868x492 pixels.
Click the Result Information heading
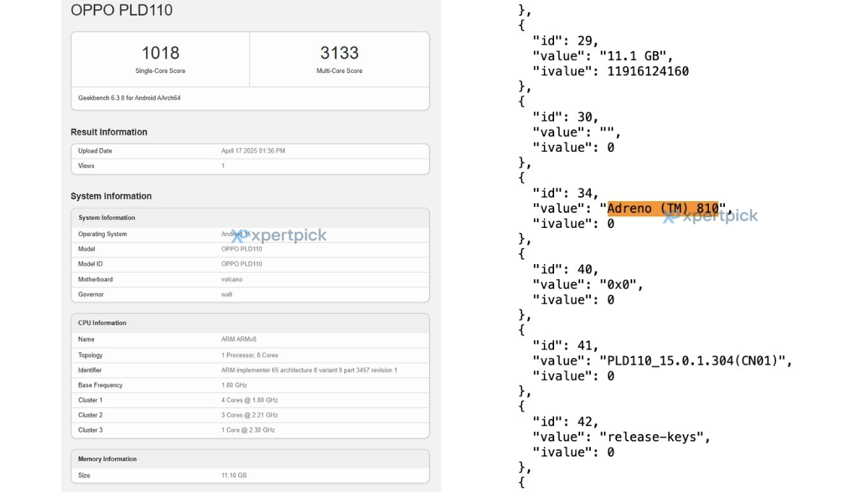(x=109, y=132)
